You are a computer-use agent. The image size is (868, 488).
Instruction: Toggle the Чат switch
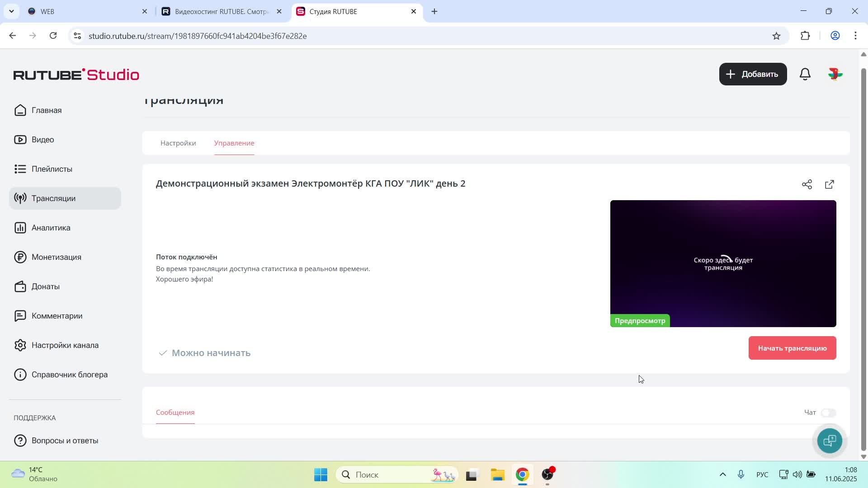coord(829,413)
